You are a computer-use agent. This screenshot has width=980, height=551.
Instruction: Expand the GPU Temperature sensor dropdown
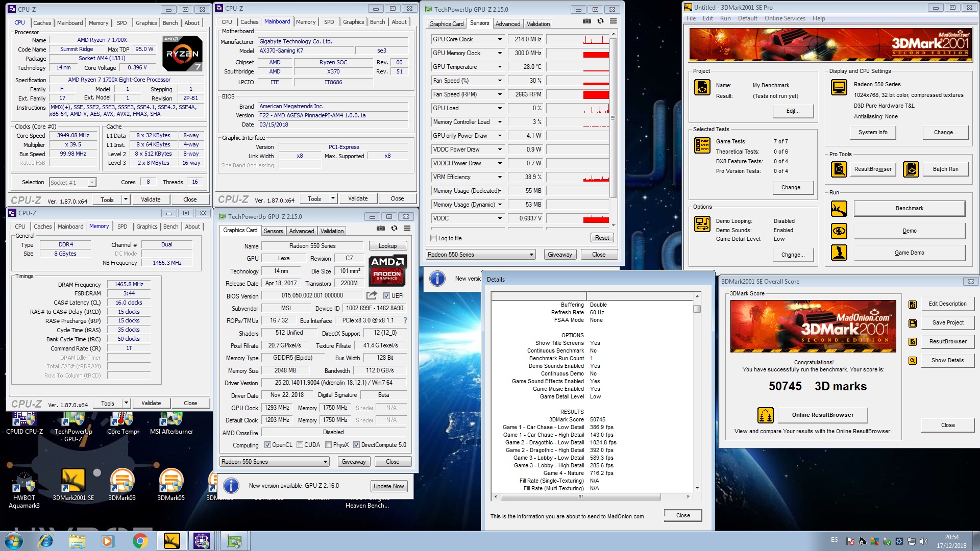point(500,67)
